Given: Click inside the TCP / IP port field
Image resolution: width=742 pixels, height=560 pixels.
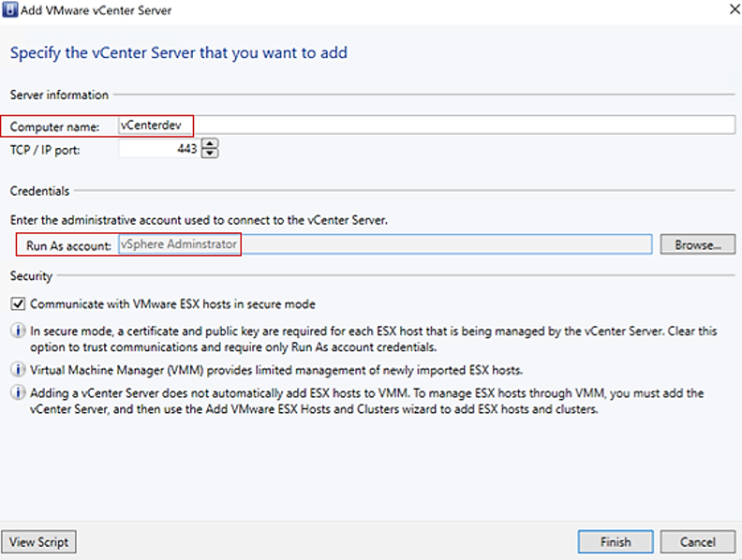Looking at the screenshot, I should (x=159, y=148).
